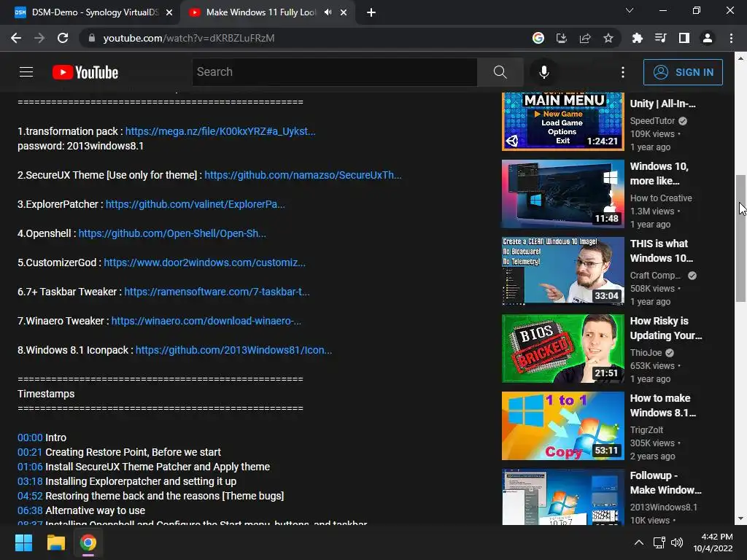Image resolution: width=747 pixels, height=560 pixels.
Task: Show hidden tray icons chevron
Action: pos(639,542)
